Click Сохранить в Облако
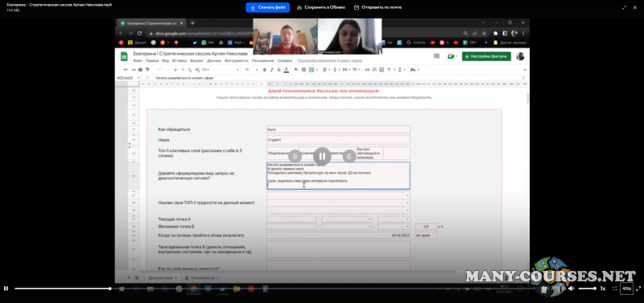This screenshot has width=644, height=303. (320, 7)
